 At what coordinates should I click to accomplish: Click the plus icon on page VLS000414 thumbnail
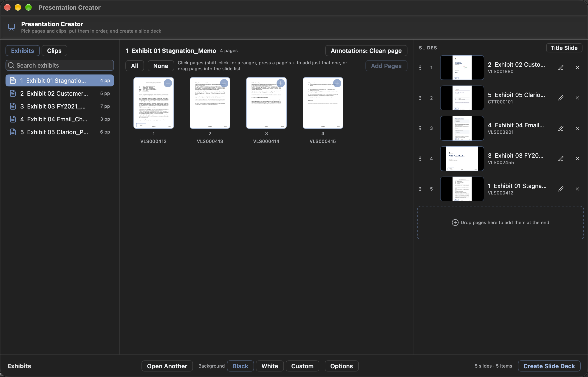pos(280,83)
